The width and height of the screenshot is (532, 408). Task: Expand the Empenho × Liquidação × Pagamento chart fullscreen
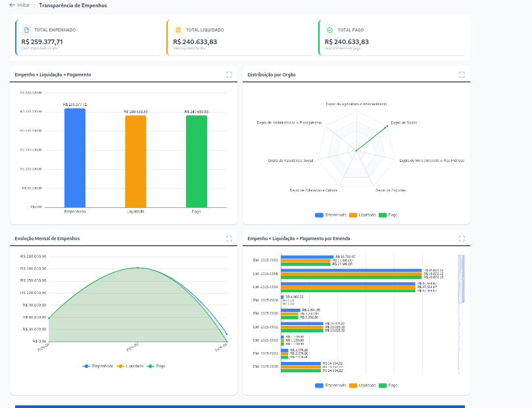click(229, 74)
